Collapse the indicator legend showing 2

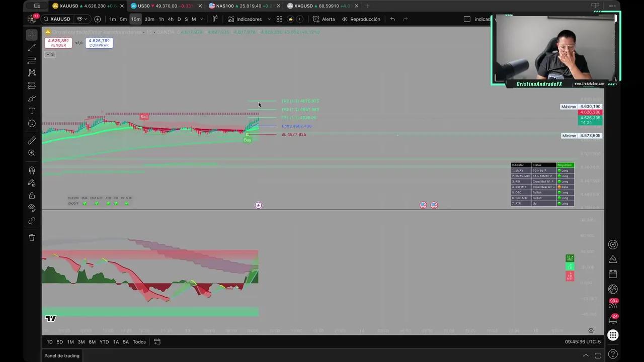tap(50, 54)
